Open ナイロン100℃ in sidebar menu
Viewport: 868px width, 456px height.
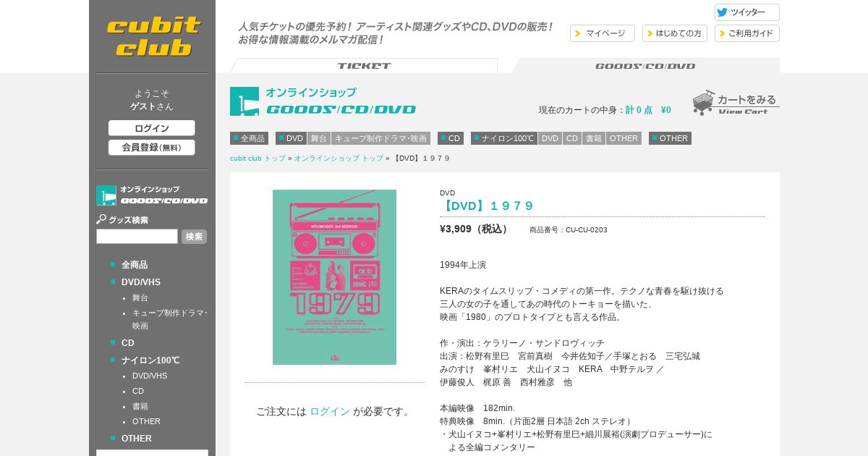(150, 360)
